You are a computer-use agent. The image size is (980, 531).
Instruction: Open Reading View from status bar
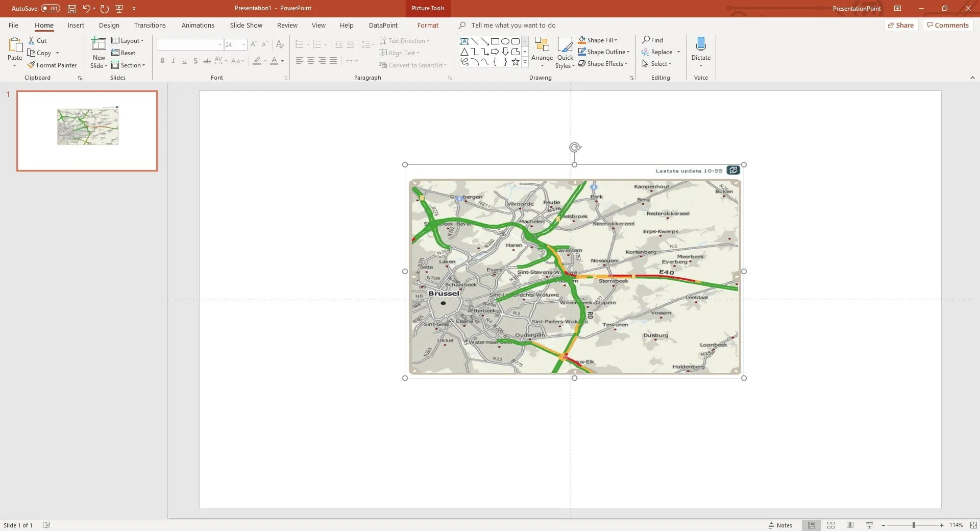click(x=850, y=525)
